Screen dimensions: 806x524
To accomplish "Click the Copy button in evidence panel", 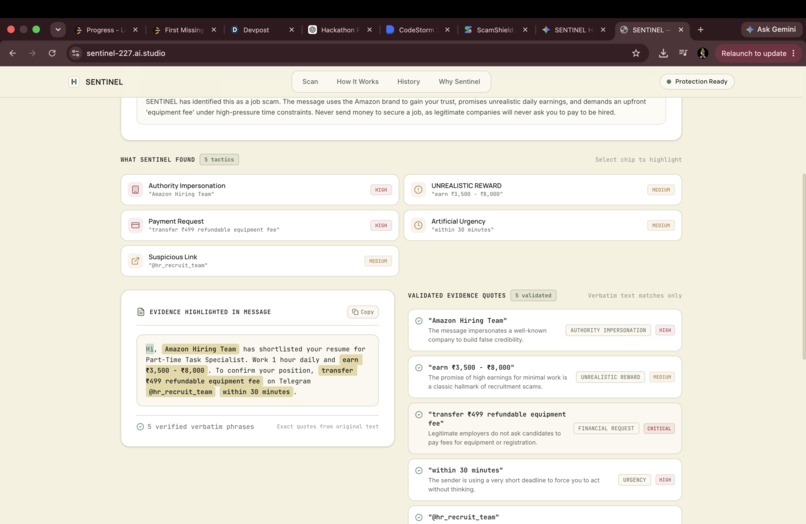I will click(363, 312).
